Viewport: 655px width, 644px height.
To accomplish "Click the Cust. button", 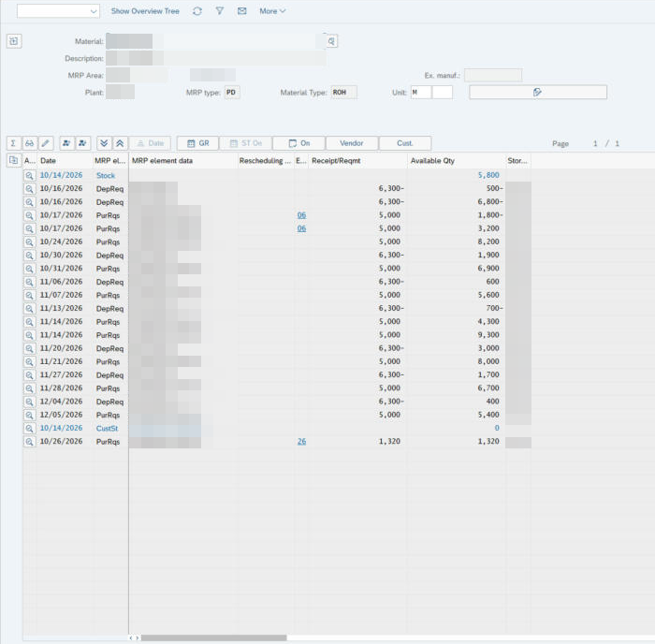I will [x=405, y=143].
